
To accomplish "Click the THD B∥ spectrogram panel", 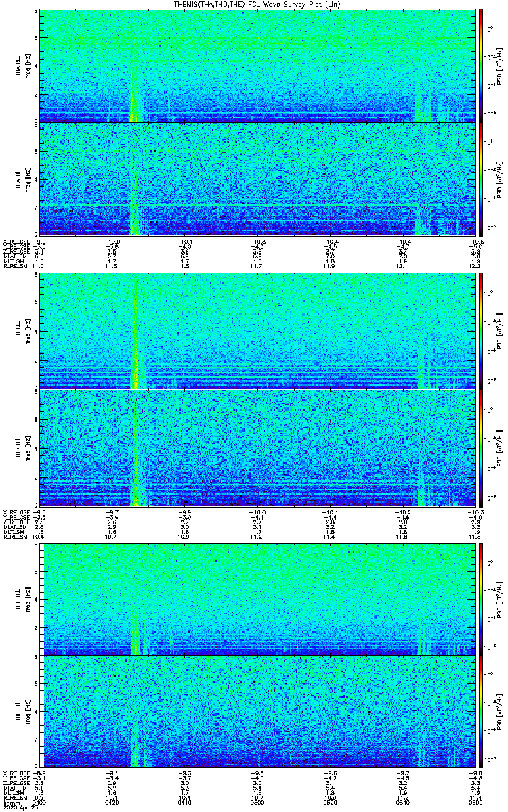I will point(256,448).
